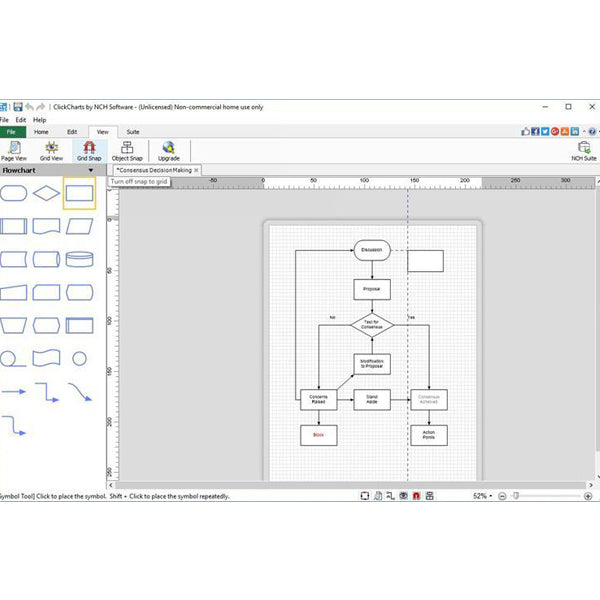Select the highlighted Process rectangle shape

tap(79, 193)
